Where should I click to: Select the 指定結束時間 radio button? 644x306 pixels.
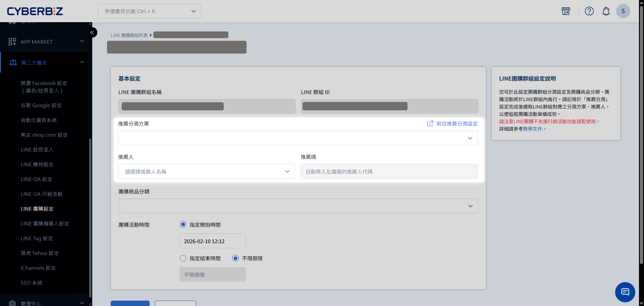(183, 258)
